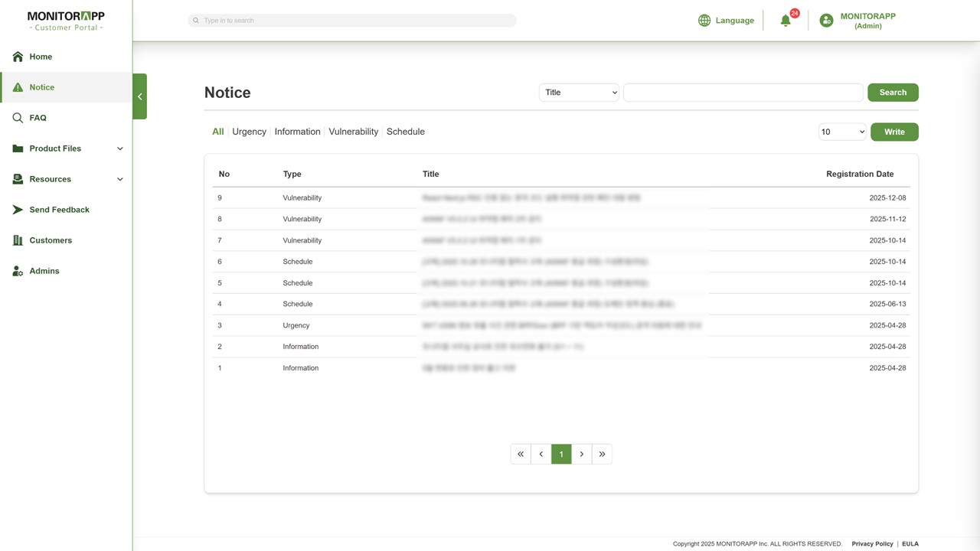Image resolution: width=980 pixels, height=551 pixels.
Task: Click Information type in row 2
Action: point(301,347)
